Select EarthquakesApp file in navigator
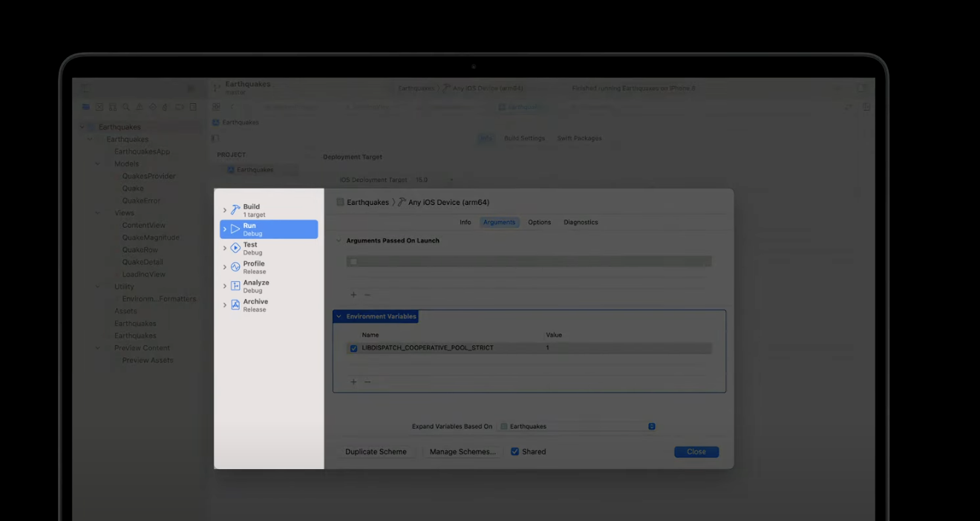Screen dimensions: 980x521 click(142, 151)
